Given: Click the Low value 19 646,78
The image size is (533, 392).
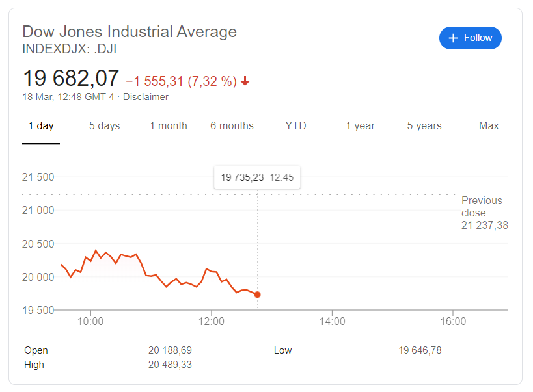Looking at the screenshot, I should coord(420,350).
